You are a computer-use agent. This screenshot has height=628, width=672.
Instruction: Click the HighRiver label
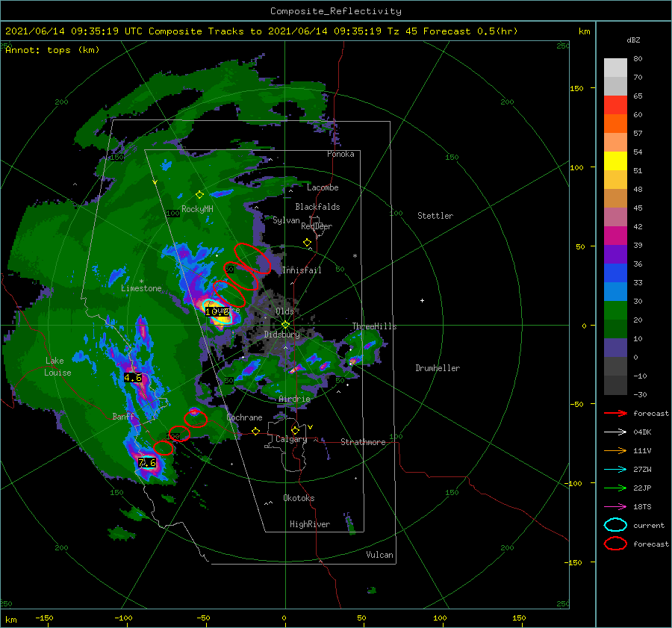(310, 524)
